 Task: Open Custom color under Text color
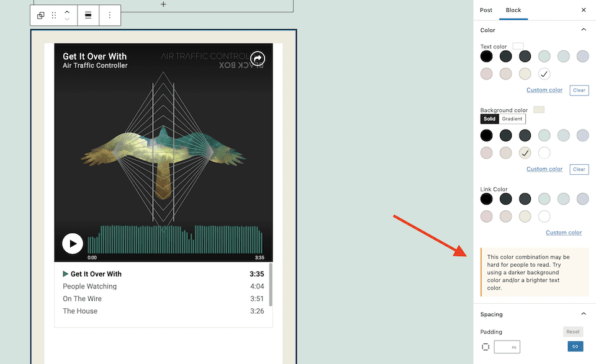click(544, 90)
